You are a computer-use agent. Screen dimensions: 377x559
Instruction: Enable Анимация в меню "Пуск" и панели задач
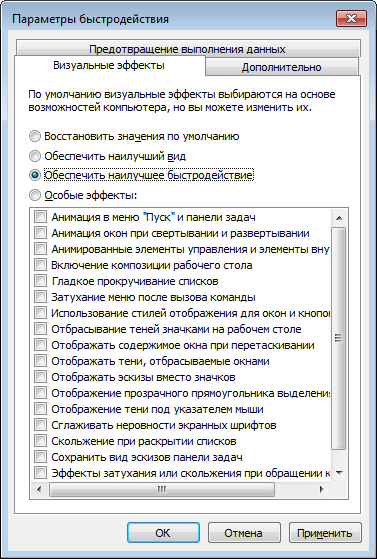click(40, 217)
